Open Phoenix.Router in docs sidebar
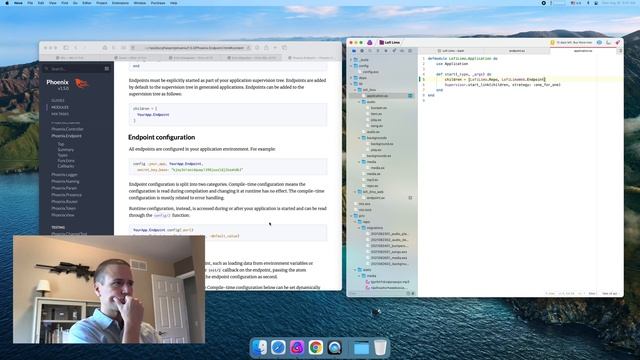The width and height of the screenshot is (640, 360). coord(64,202)
